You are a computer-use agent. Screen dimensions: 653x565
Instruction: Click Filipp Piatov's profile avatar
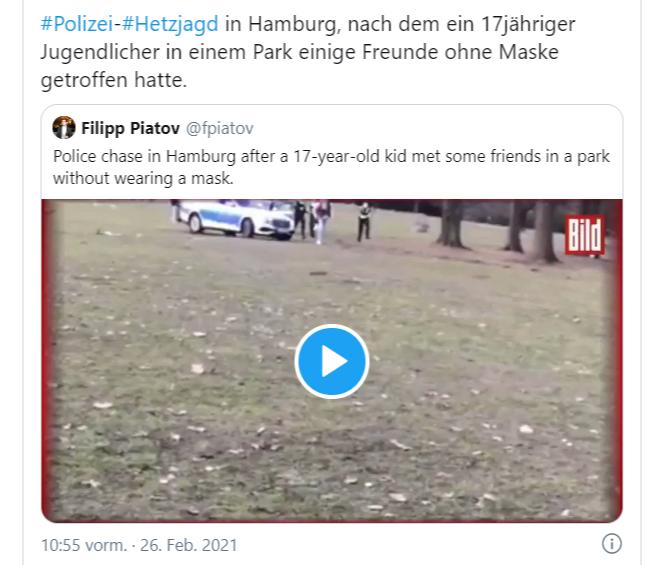point(64,127)
